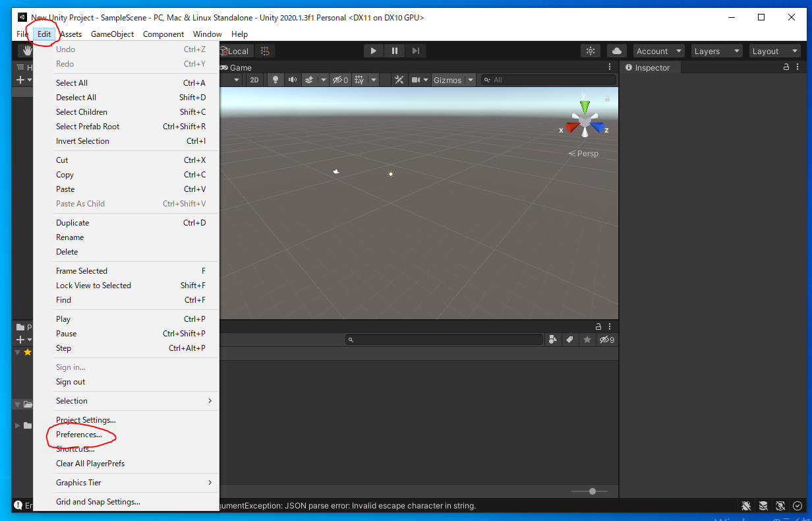
Task: Toggle scene lighting bulb icon
Action: click(275, 80)
